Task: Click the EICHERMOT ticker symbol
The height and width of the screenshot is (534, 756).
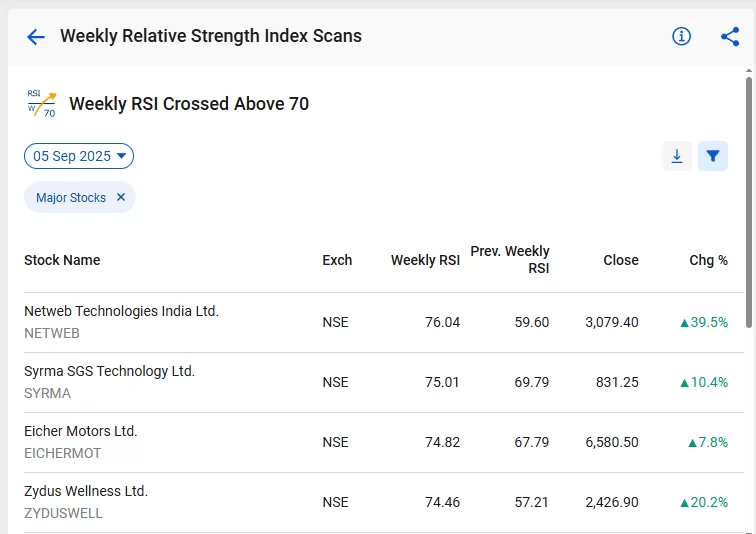Action: 63,453
